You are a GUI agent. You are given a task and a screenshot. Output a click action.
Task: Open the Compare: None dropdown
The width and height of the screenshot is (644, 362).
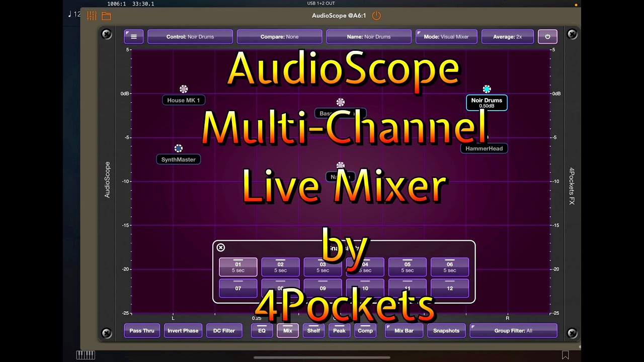pos(279,37)
